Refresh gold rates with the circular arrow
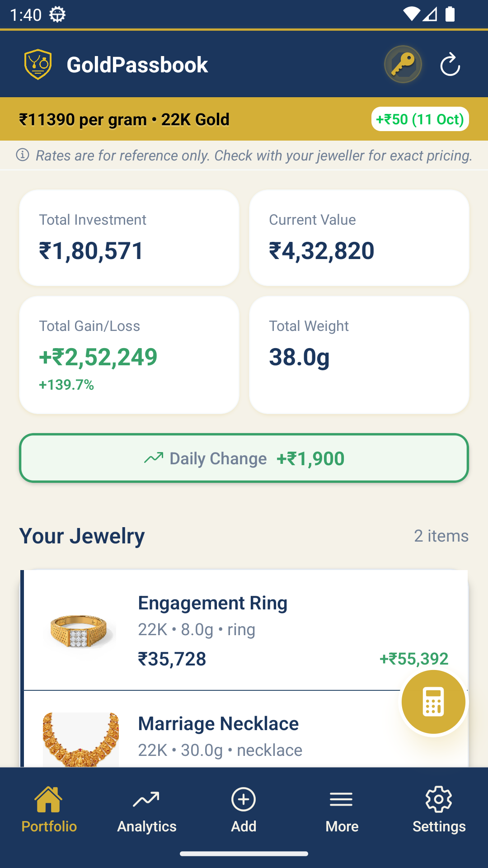The image size is (488, 868). (x=450, y=65)
